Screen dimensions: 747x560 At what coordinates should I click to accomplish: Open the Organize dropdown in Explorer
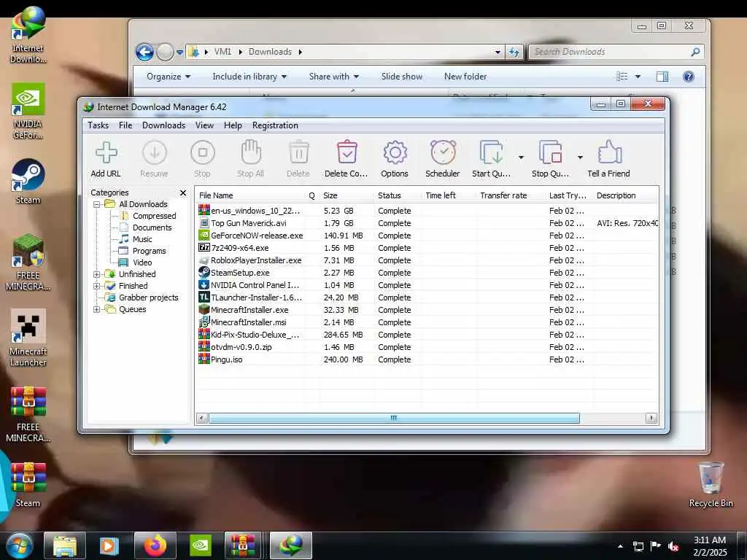[x=169, y=76]
